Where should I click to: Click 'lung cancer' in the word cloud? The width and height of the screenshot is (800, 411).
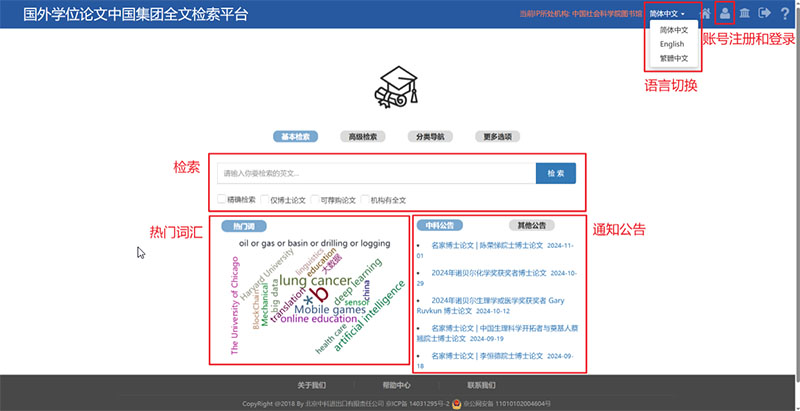[x=315, y=281]
